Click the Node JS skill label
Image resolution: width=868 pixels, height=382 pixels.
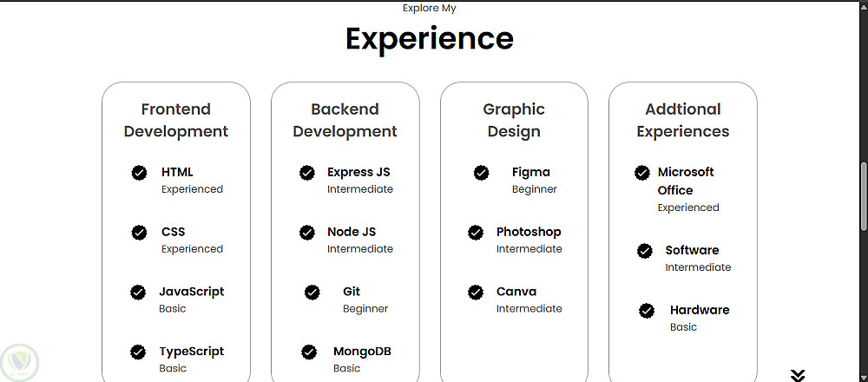(352, 232)
